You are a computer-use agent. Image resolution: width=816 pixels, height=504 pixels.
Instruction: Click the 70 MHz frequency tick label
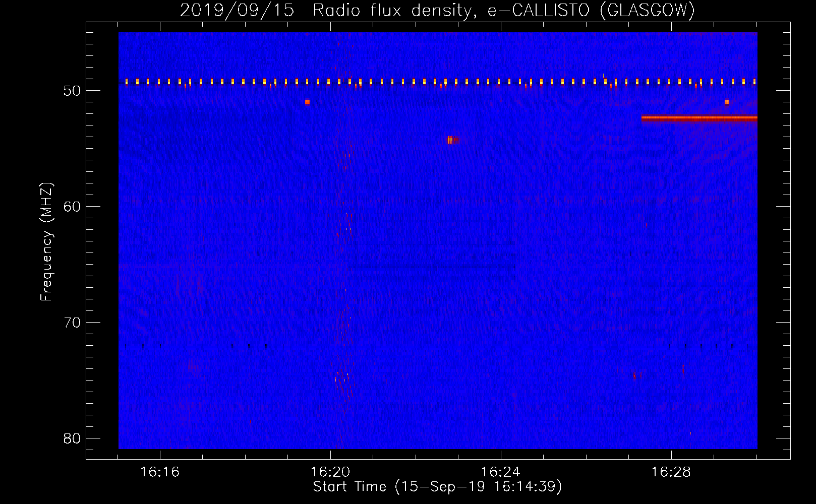click(x=72, y=323)
